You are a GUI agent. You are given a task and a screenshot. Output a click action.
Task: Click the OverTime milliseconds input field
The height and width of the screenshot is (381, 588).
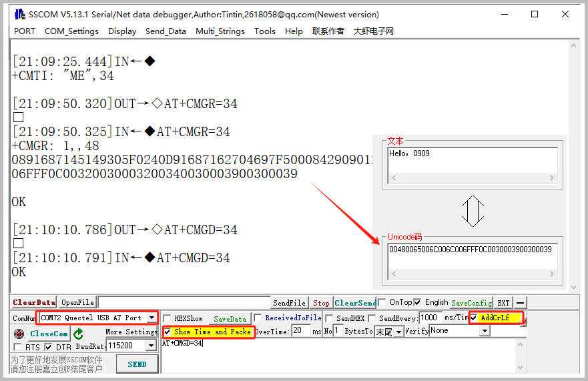301,331
